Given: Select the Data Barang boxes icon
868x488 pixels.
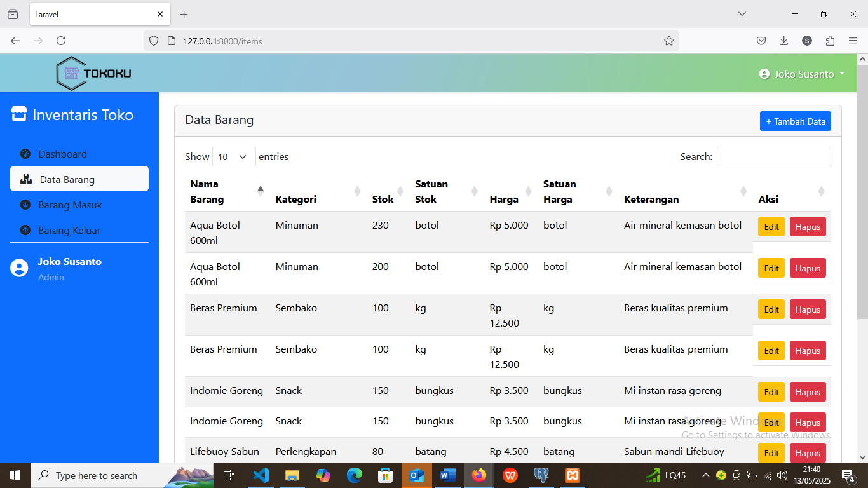Looking at the screenshot, I should (27, 179).
